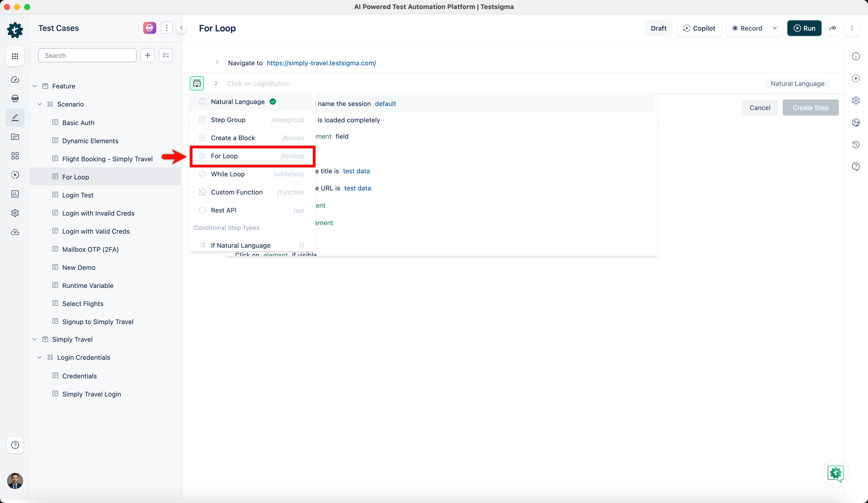Open the simply-travel.testsigma.com link
Image resolution: width=868 pixels, height=503 pixels.
pyautogui.click(x=321, y=63)
